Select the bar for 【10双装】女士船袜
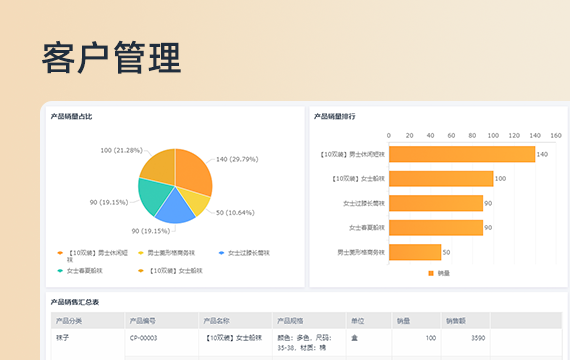This screenshot has width=570, height=360. [x=441, y=179]
